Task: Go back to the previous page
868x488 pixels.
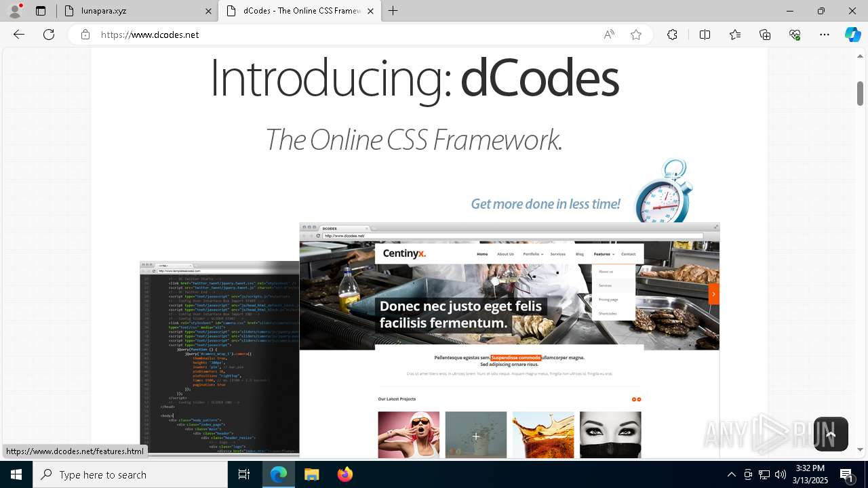Action: pyautogui.click(x=19, y=35)
